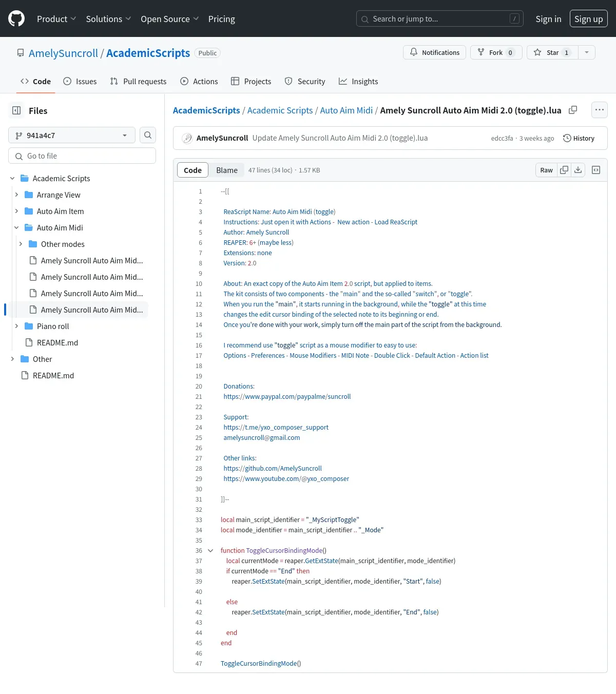This screenshot has height=694, width=616.
Task: Open the Projects tab
Action: point(251,81)
